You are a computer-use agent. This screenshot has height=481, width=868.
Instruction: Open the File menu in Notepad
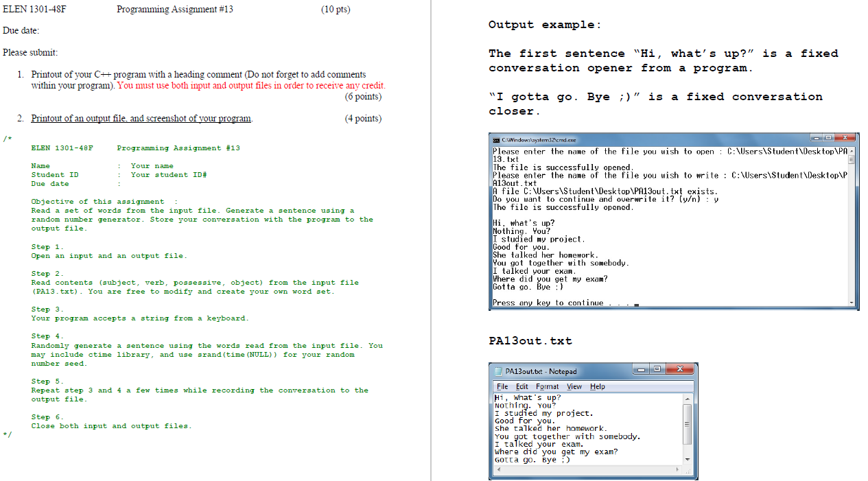pyautogui.click(x=502, y=386)
